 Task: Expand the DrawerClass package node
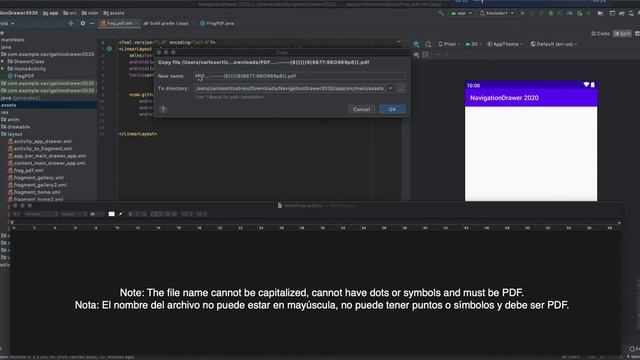(x=3, y=62)
